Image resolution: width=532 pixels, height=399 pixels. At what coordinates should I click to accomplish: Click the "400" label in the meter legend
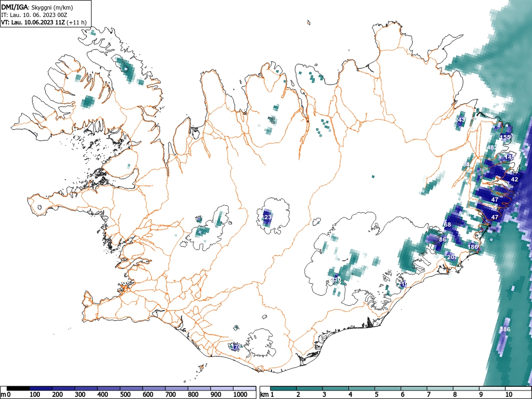point(103,395)
